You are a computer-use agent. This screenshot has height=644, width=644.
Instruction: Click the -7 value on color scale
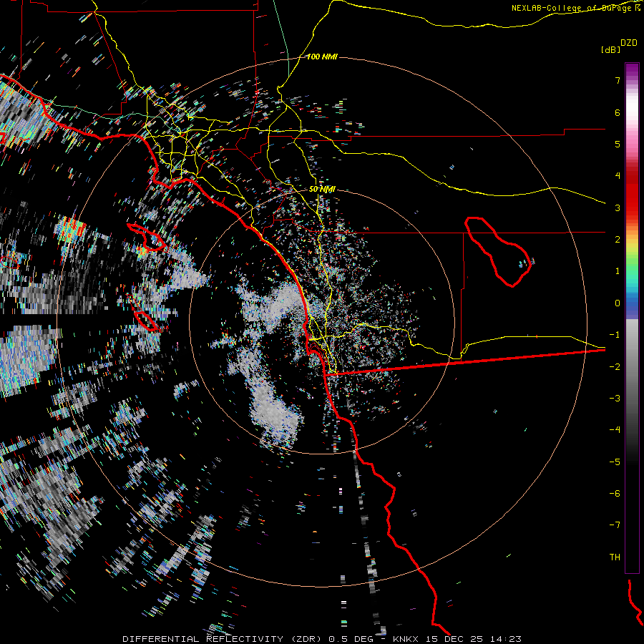[615, 525]
